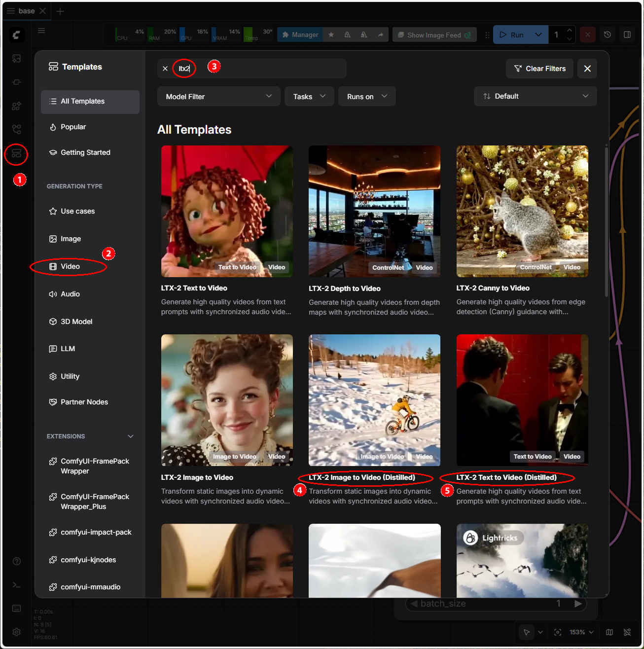This screenshot has height=649, width=644.
Task: Click the settings gear in the sidebar
Action: (x=16, y=632)
